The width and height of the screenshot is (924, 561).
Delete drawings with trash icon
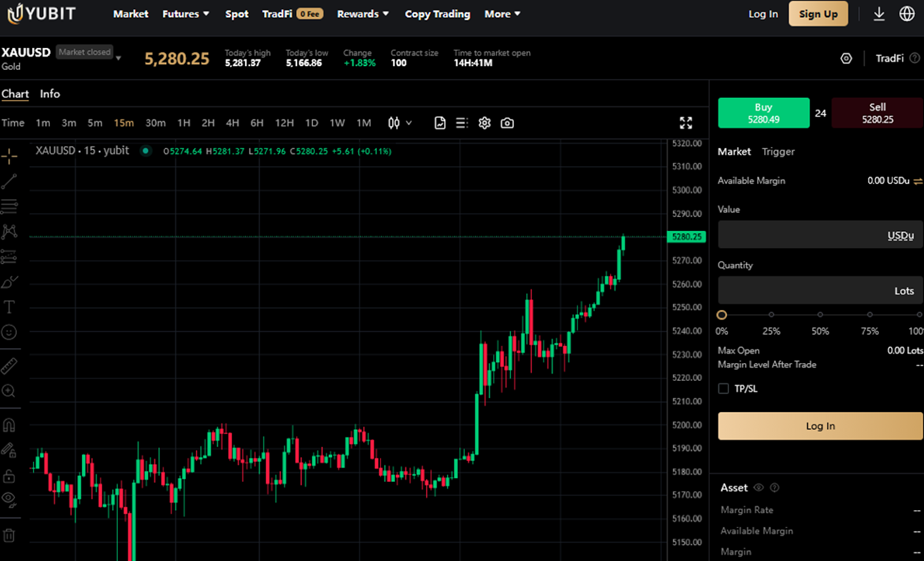point(9,536)
